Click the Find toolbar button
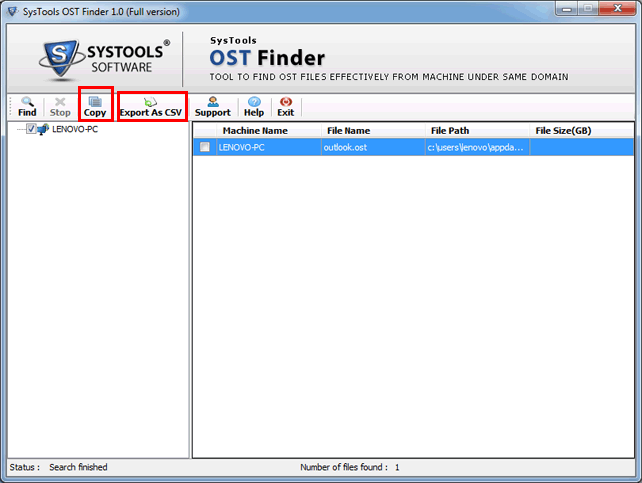 tap(27, 107)
